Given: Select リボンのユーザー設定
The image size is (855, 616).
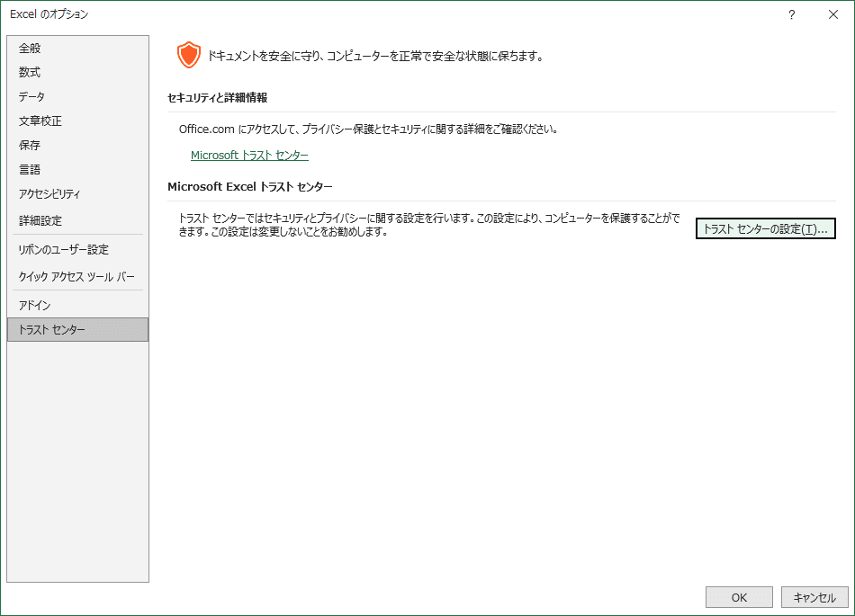Looking at the screenshot, I should tap(77, 249).
